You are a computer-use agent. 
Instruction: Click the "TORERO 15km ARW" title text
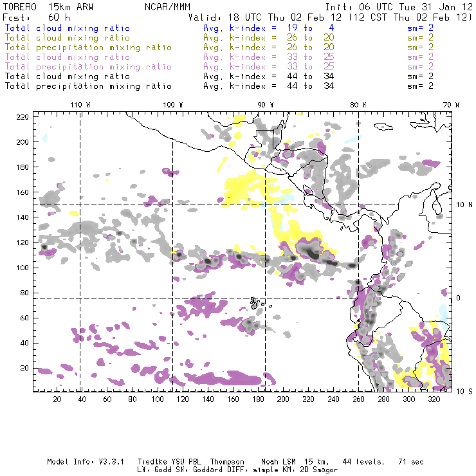click(48, 7)
